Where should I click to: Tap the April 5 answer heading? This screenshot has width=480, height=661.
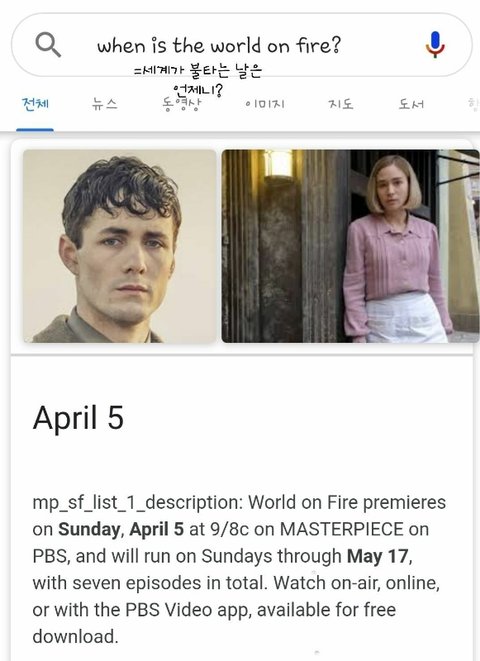78,418
